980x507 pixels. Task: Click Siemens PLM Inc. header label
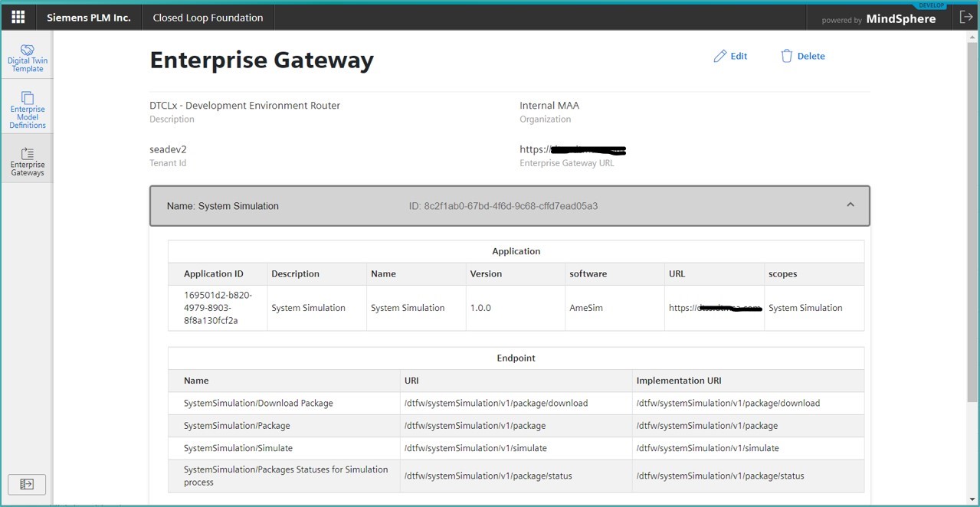tap(89, 18)
